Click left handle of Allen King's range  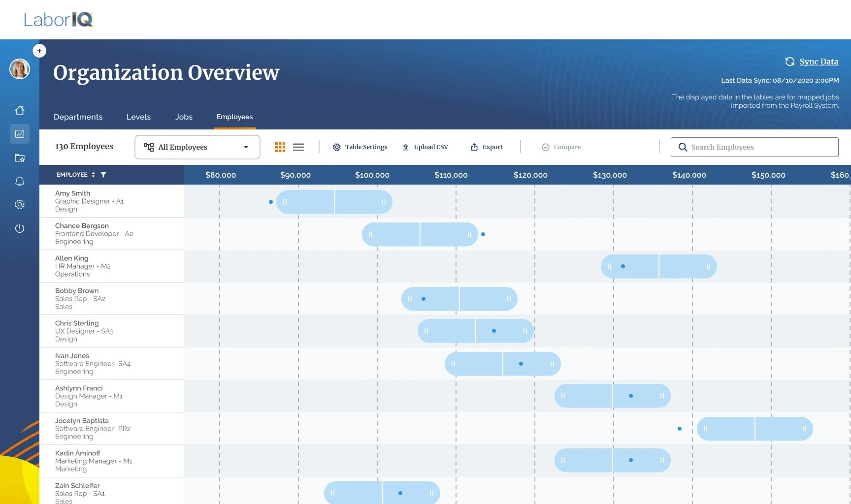click(609, 266)
